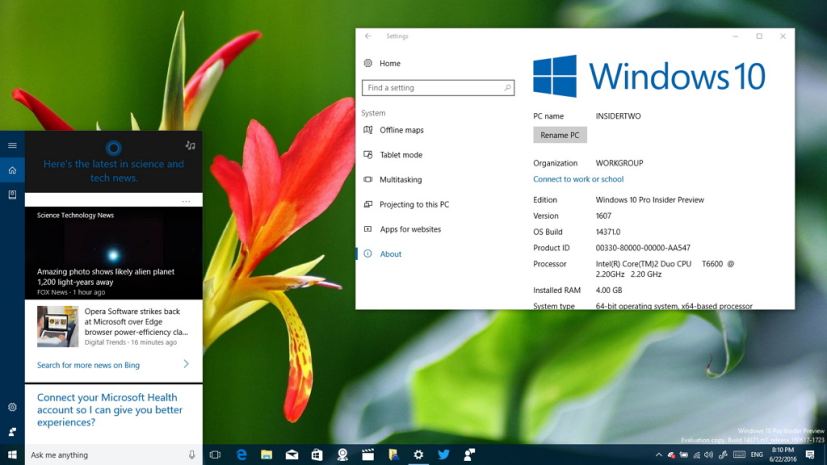Click Installed RAM value 4.00 GB
Viewport: 827px width, 465px height.
609,290
